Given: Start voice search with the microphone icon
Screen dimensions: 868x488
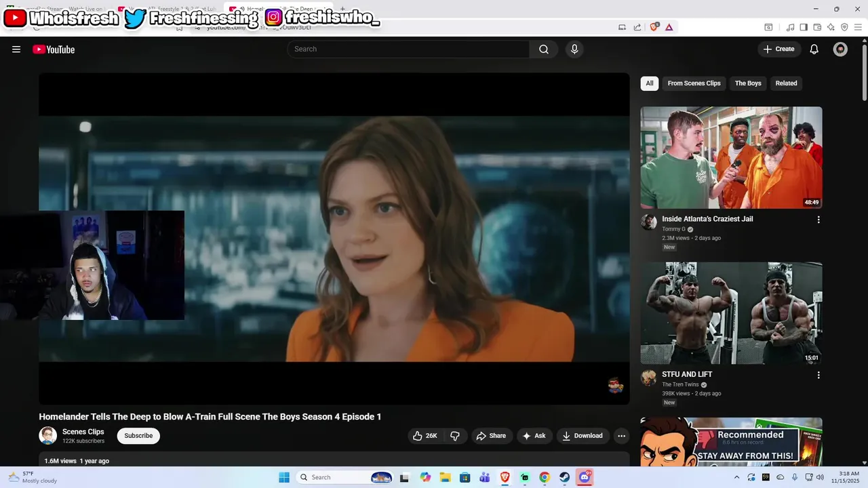Looking at the screenshot, I should [574, 49].
